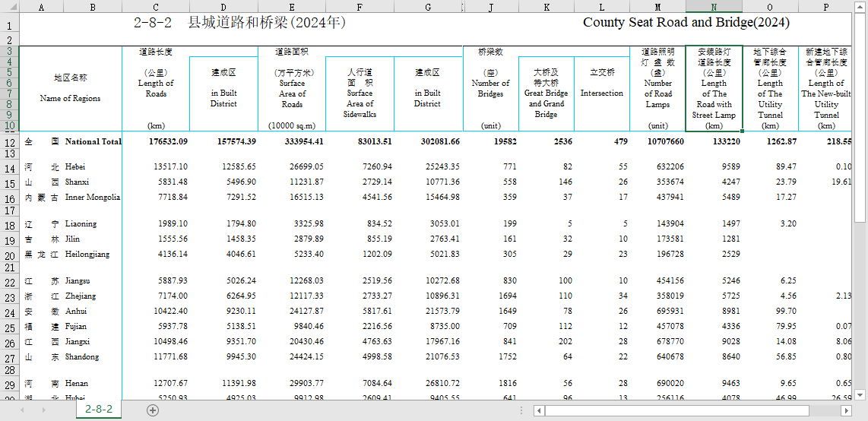The width and height of the screenshot is (868, 421).
Task: Click the previous sheet navigation arrow
Action: point(23,410)
